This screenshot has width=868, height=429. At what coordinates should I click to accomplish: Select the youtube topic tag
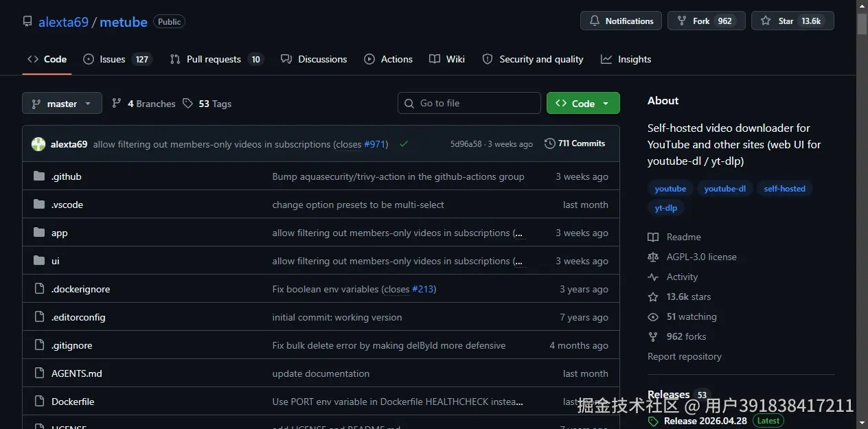pyautogui.click(x=670, y=189)
